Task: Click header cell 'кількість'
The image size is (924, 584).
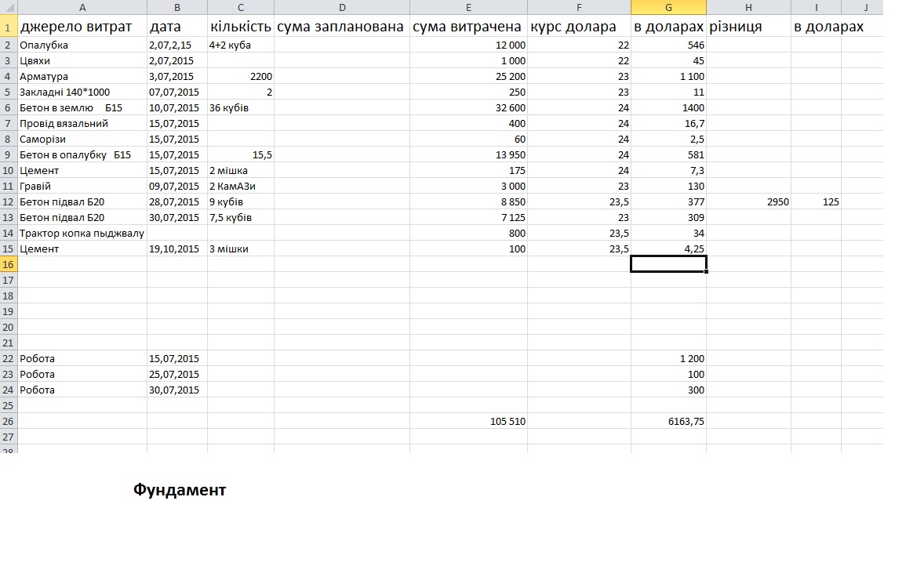Action: (x=241, y=27)
